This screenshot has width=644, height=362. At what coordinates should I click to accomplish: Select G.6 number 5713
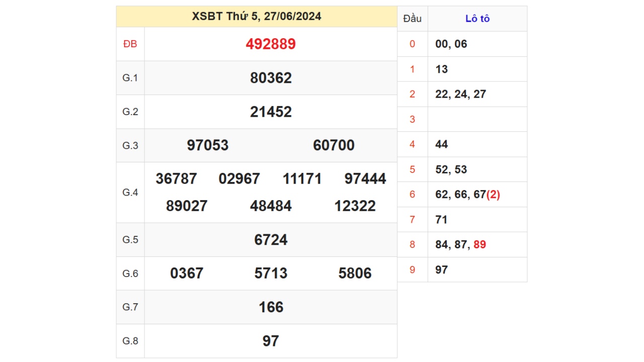pyautogui.click(x=271, y=273)
